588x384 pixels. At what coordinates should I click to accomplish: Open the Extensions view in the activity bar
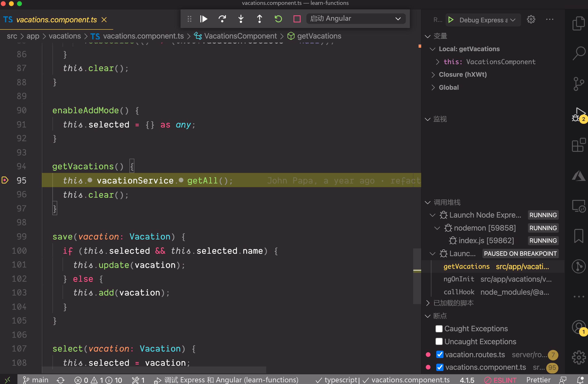[x=578, y=145]
